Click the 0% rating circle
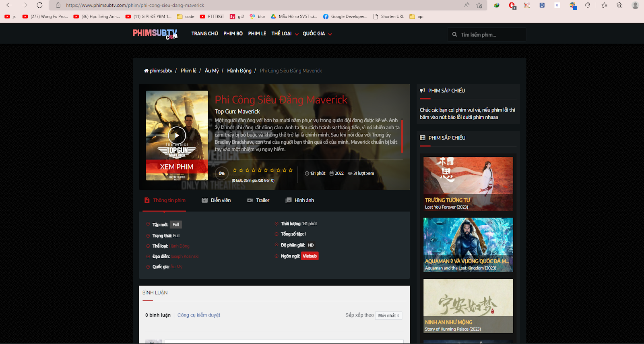 click(x=221, y=173)
